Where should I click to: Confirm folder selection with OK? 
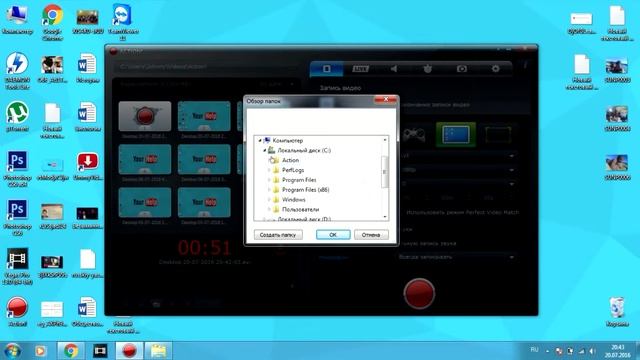(x=333, y=235)
